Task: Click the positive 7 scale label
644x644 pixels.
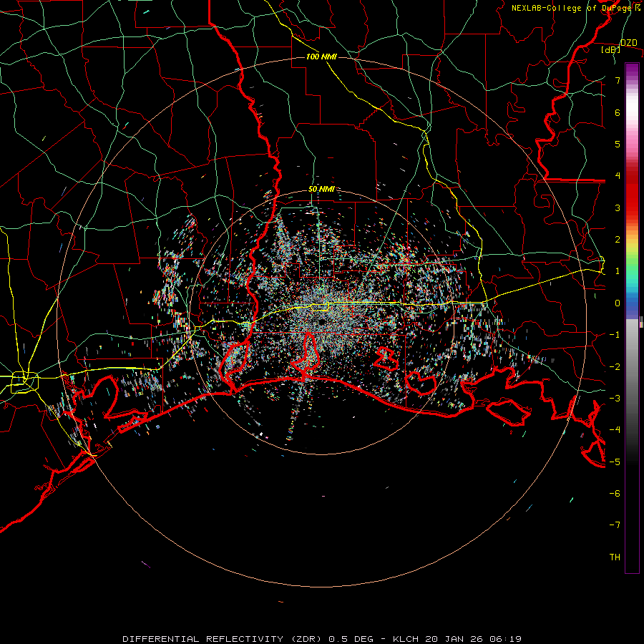Action: tap(618, 80)
